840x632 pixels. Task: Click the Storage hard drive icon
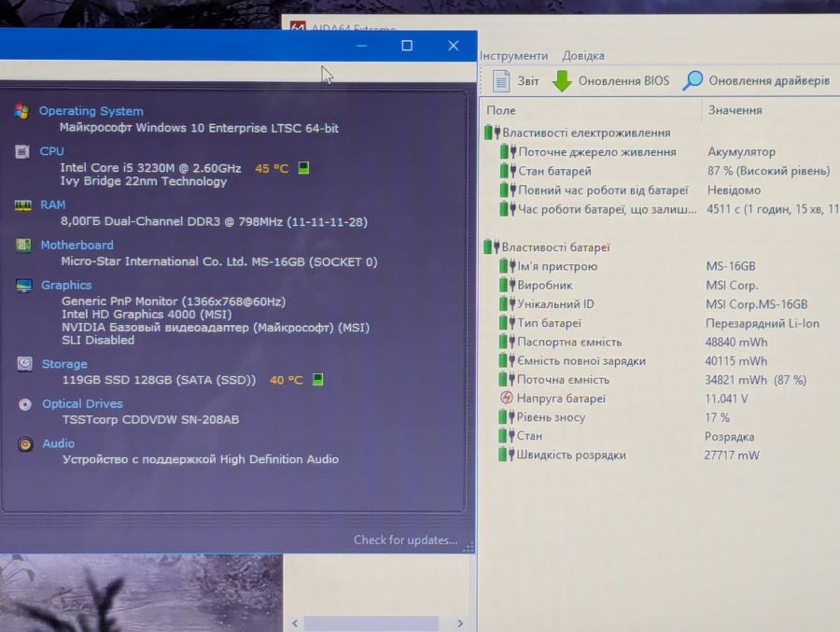pos(24,364)
